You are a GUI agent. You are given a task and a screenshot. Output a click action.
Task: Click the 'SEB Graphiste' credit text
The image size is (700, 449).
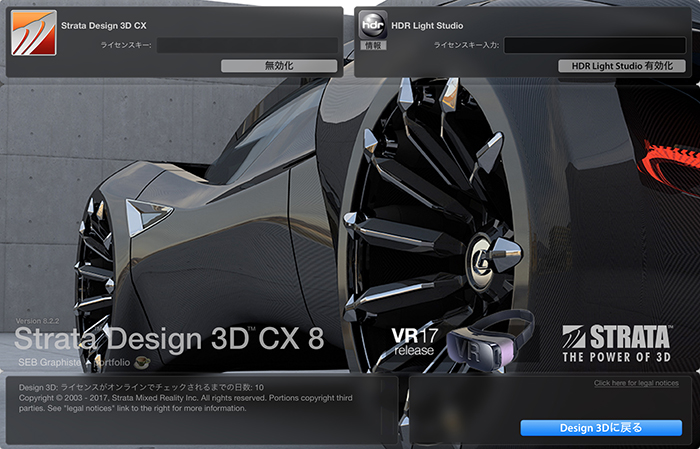pyautogui.click(x=50, y=362)
